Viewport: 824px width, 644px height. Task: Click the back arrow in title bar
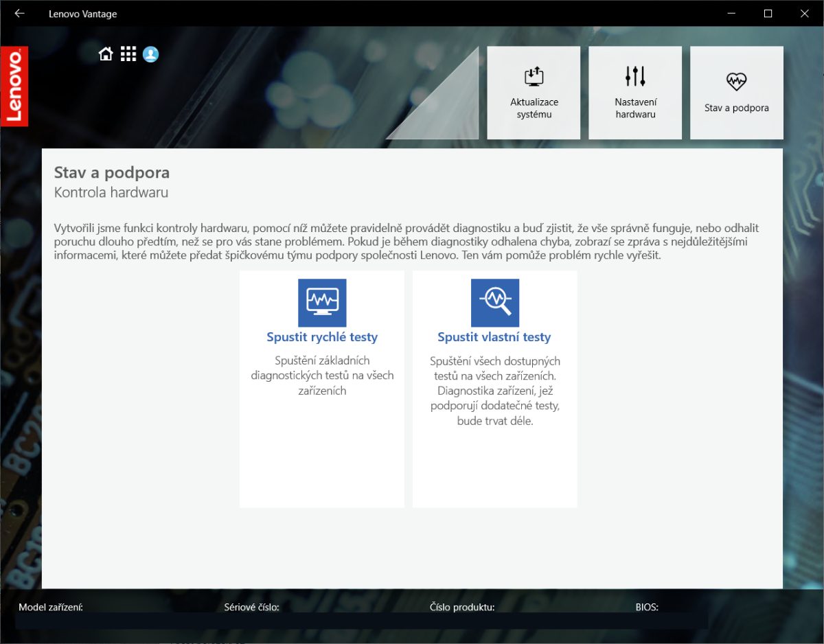[19, 13]
